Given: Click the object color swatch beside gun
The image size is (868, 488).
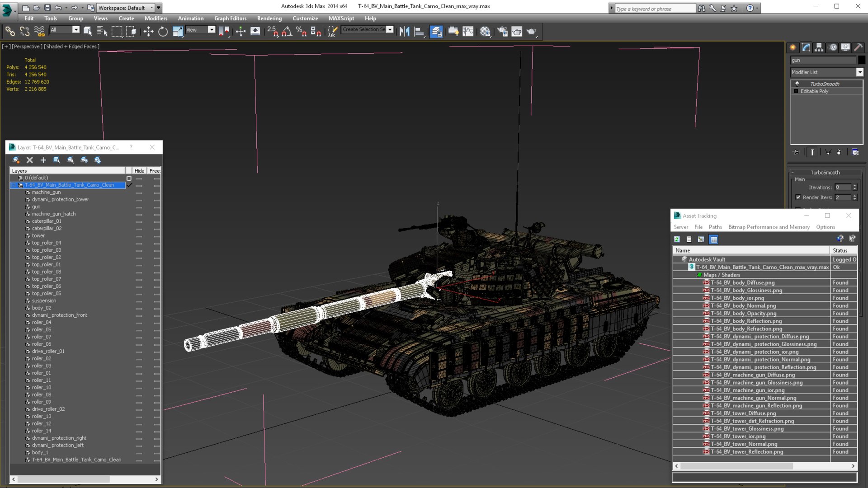Looking at the screenshot, I should point(862,60).
